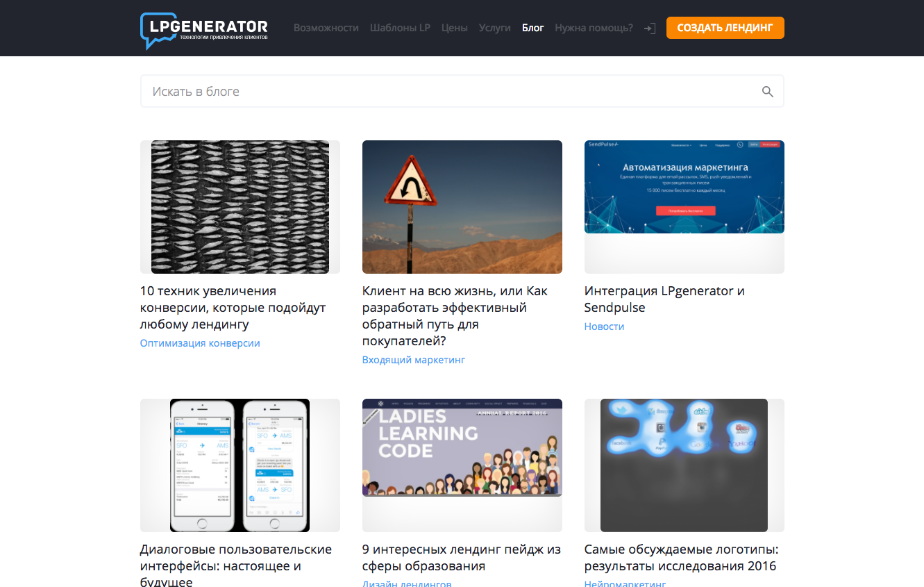This screenshot has width=924, height=587.
Task: Open Шаблоны LP in navigation
Action: tap(400, 28)
